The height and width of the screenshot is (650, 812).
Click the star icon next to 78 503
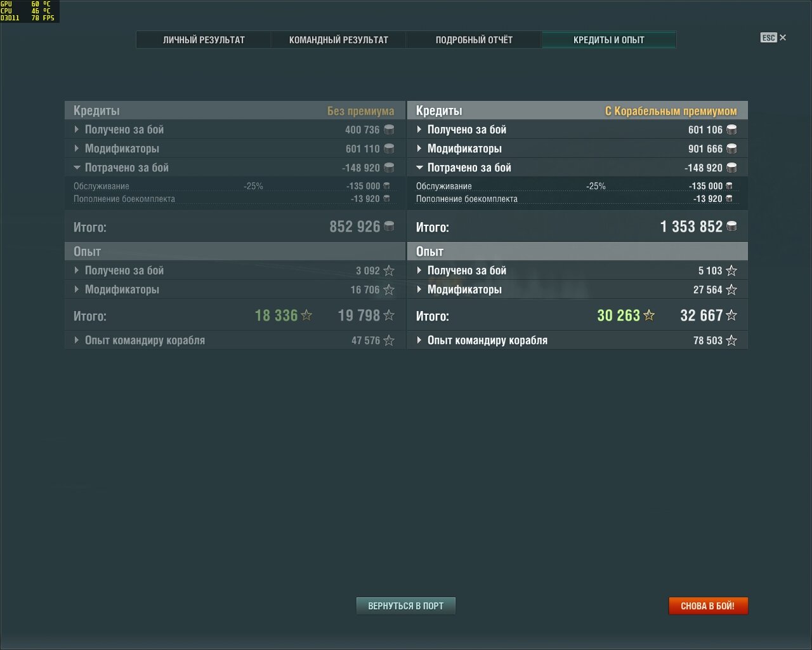click(731, 341)
